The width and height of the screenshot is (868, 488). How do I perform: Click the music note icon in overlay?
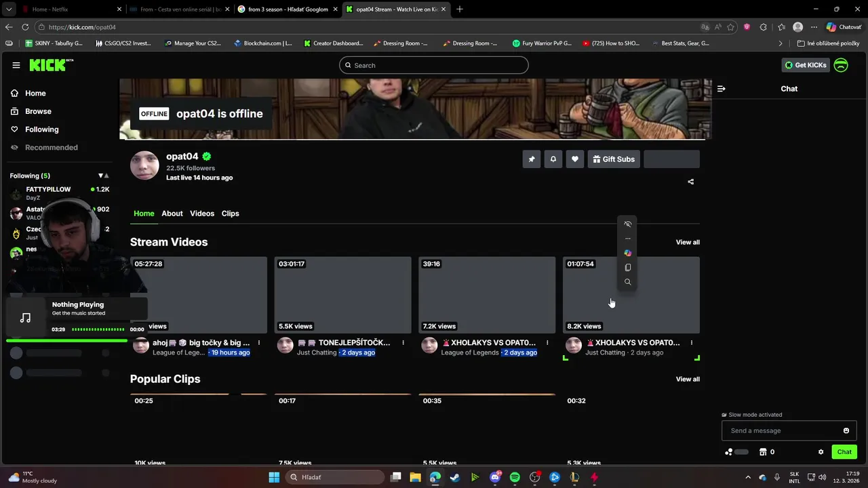[x=26, y=318]
